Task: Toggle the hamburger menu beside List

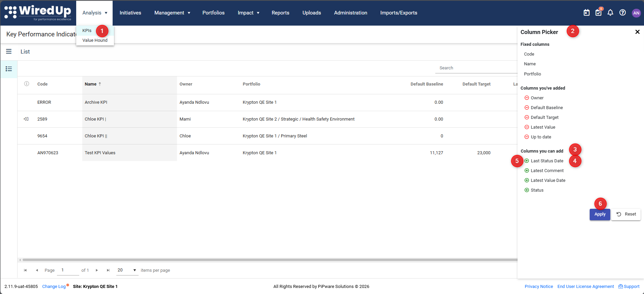Action: coord(9,52)
